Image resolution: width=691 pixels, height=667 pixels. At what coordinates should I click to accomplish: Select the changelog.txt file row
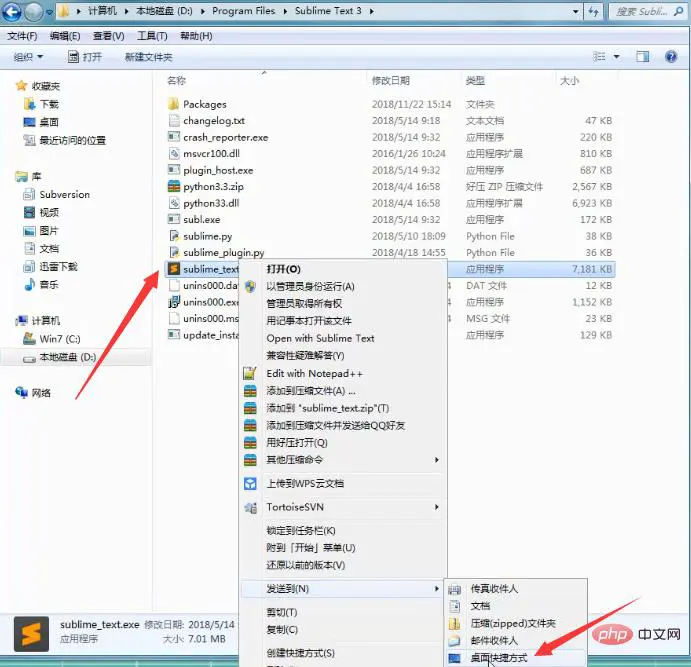pyautogui.click(x=390, y=120)
